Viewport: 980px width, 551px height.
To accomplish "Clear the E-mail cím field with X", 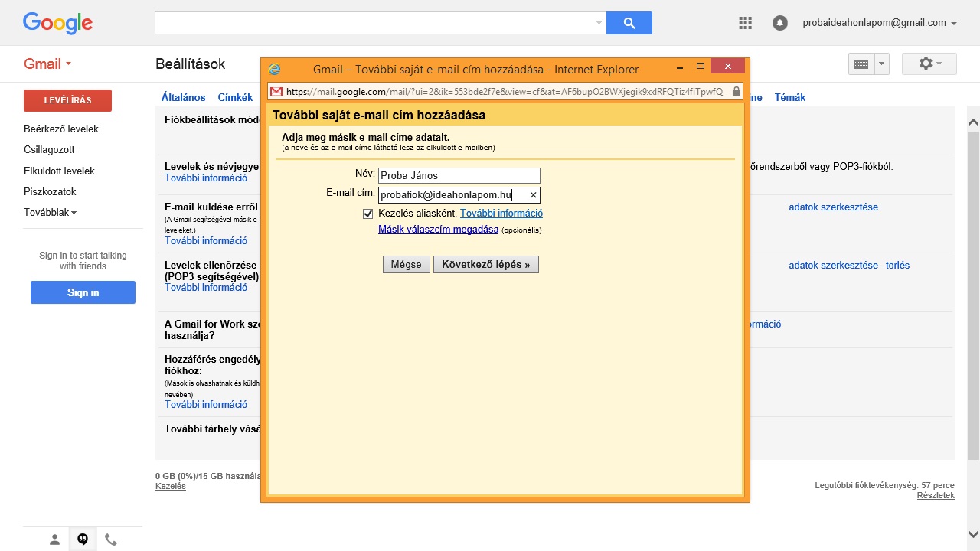I will [534, 195].
